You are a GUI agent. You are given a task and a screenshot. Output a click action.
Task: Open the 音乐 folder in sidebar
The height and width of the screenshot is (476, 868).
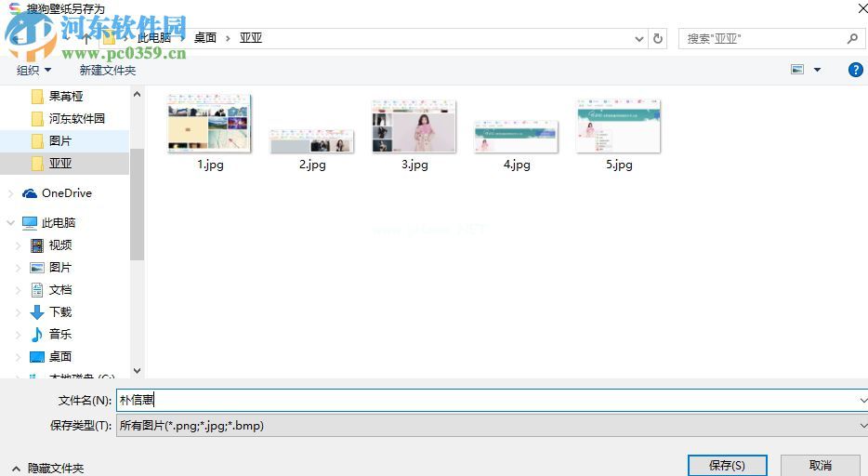[x=59, y=335]
